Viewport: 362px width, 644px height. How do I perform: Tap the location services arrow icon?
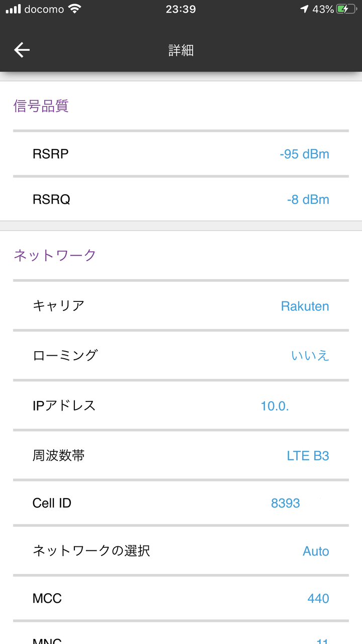click(x=304, y=9)
